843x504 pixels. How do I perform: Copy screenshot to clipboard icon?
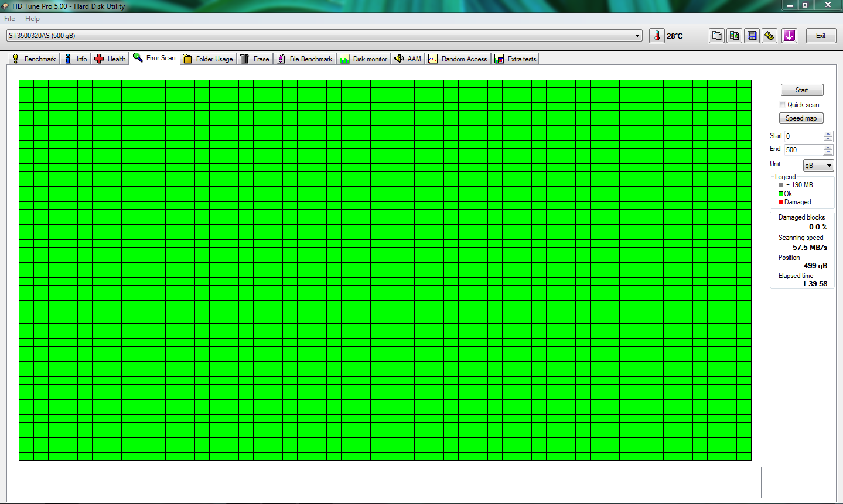pos(734,36)
